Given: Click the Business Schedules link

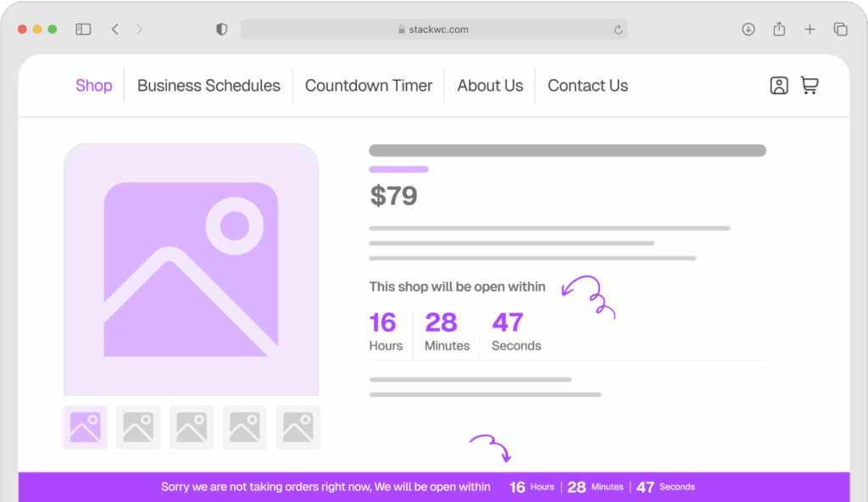Looking at the screenshot, I should [208, 85].
